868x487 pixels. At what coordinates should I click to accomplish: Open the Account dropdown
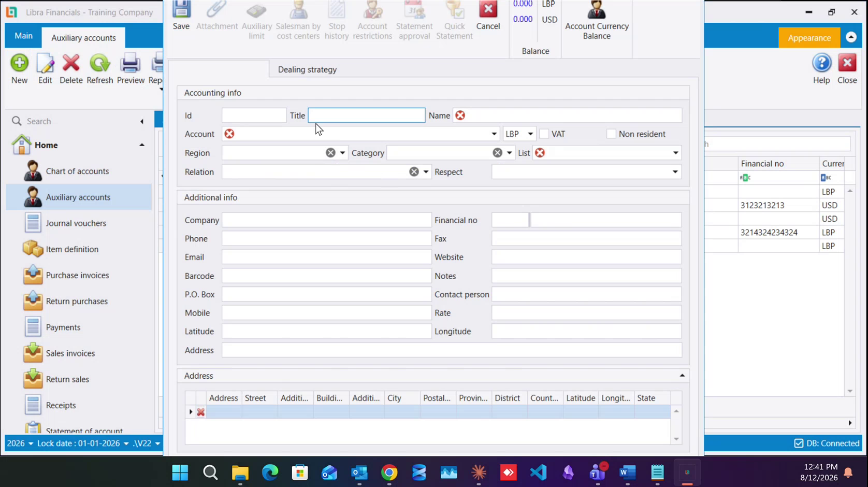pyautogui.click(x=494, y=134)
